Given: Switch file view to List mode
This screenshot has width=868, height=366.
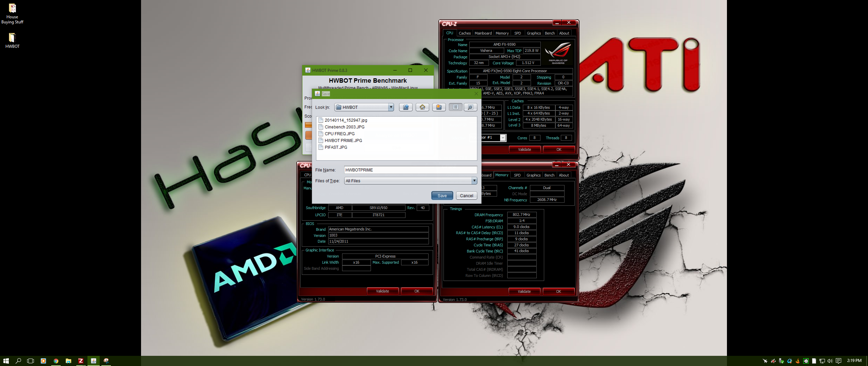Looking at the screenshot, I should tap(456, 107).
